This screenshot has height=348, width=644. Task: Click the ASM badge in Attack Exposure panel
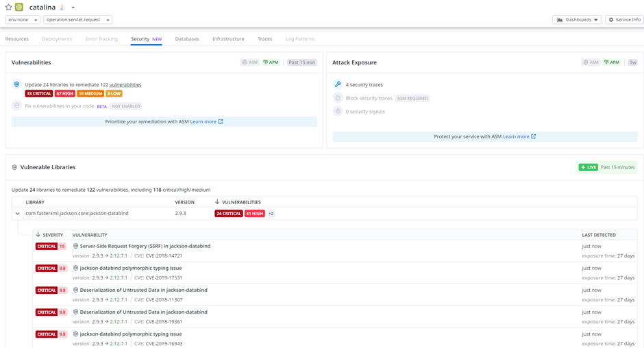pos(591,62)
